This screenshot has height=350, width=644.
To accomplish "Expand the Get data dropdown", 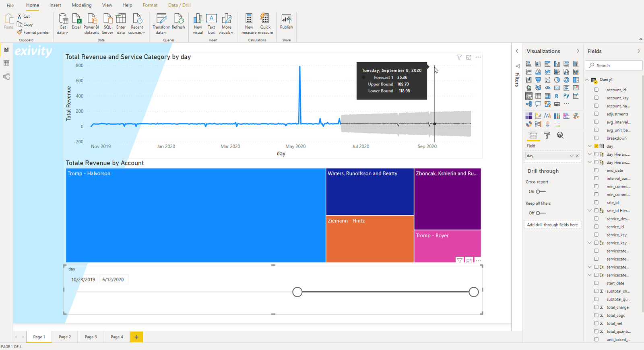I will point(63,24).
